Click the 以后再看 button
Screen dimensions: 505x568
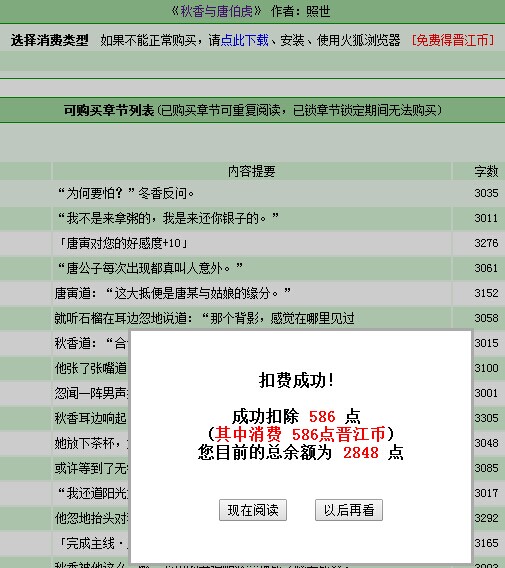pyautogui.click(x=349, y=510)
